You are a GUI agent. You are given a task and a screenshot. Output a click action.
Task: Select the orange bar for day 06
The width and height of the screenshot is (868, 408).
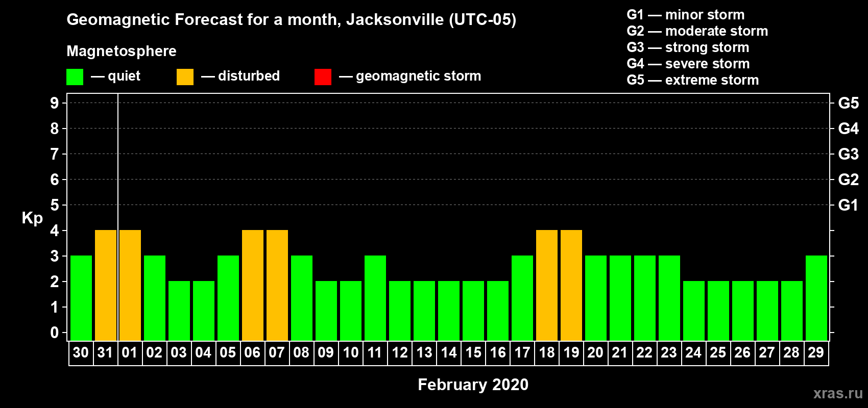(x=253, y=286)
